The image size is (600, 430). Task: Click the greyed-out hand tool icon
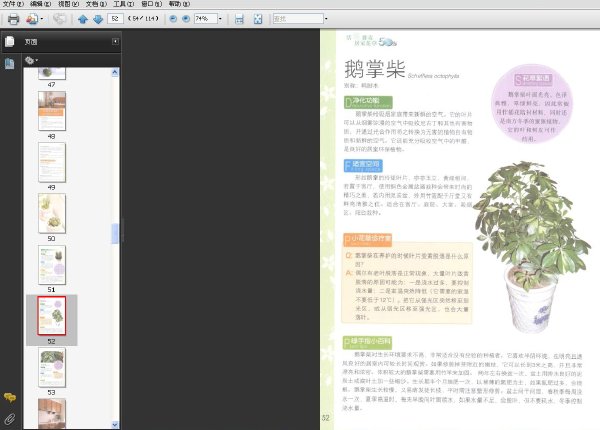click(x=60, y=19)
